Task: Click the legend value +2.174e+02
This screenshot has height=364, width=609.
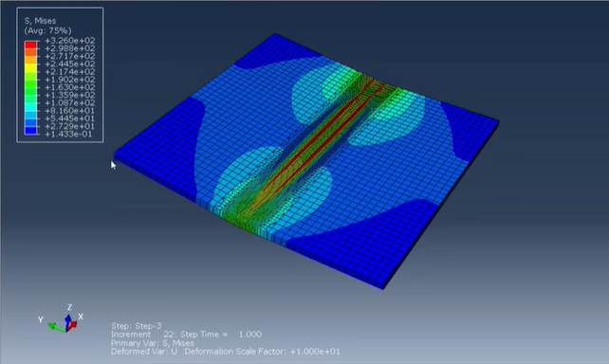Action: (x=70, y=72)
